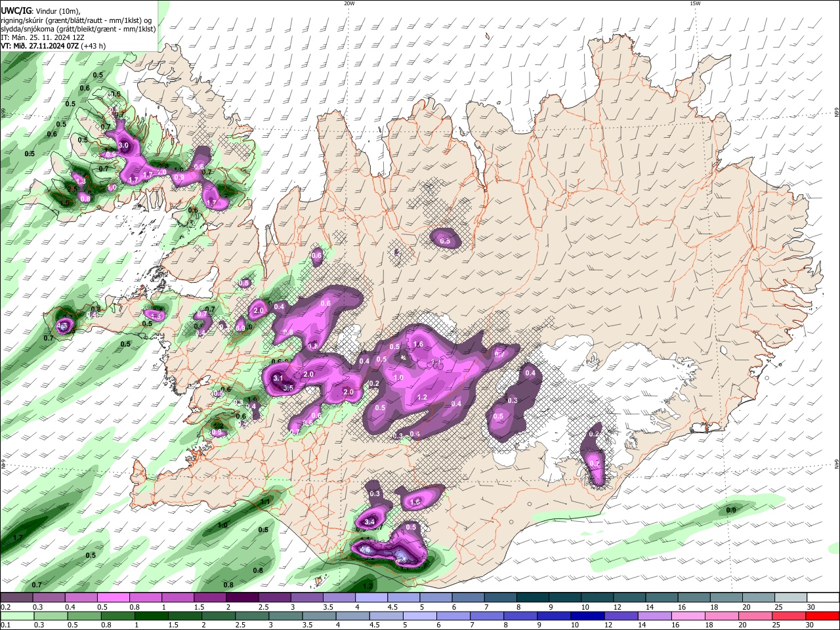Click the 15W longitude label
Image resolution: width=840 pixels, height=630 pixels.
[695, 3]
